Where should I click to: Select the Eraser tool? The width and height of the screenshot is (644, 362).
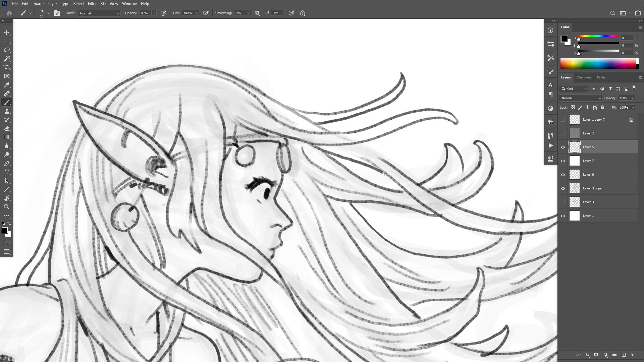(x=7, y=128)
